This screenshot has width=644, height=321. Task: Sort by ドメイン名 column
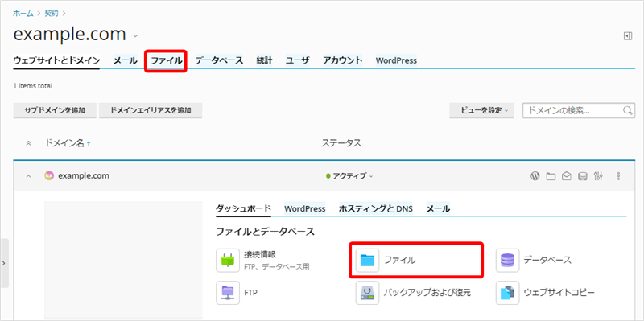(68, 143)
